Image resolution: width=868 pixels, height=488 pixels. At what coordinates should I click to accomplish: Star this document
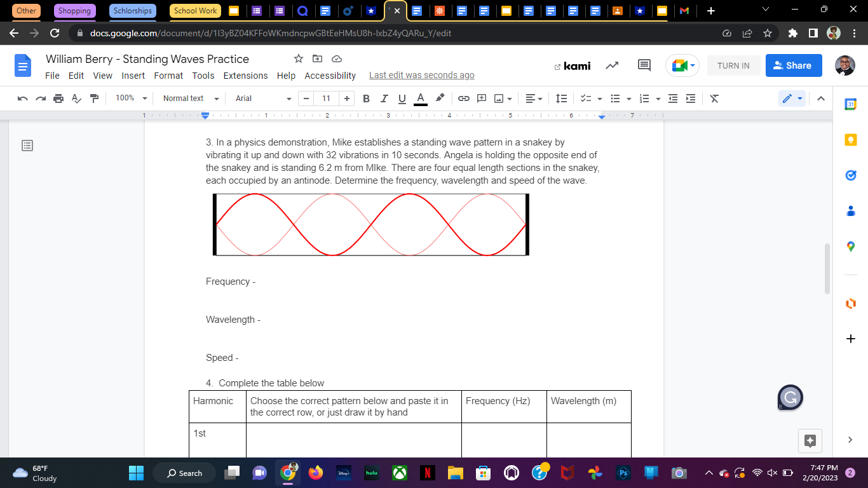click(x=299, y=58)
